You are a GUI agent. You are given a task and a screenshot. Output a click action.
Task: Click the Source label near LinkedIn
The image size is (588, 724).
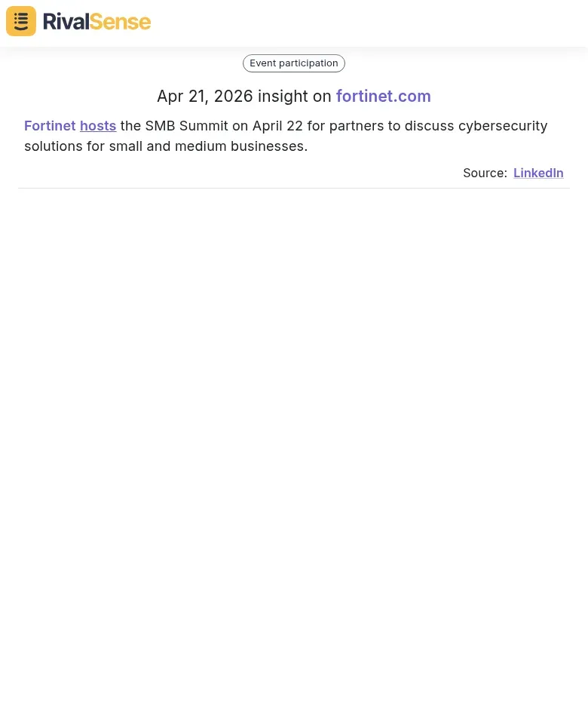click(485, 173)
